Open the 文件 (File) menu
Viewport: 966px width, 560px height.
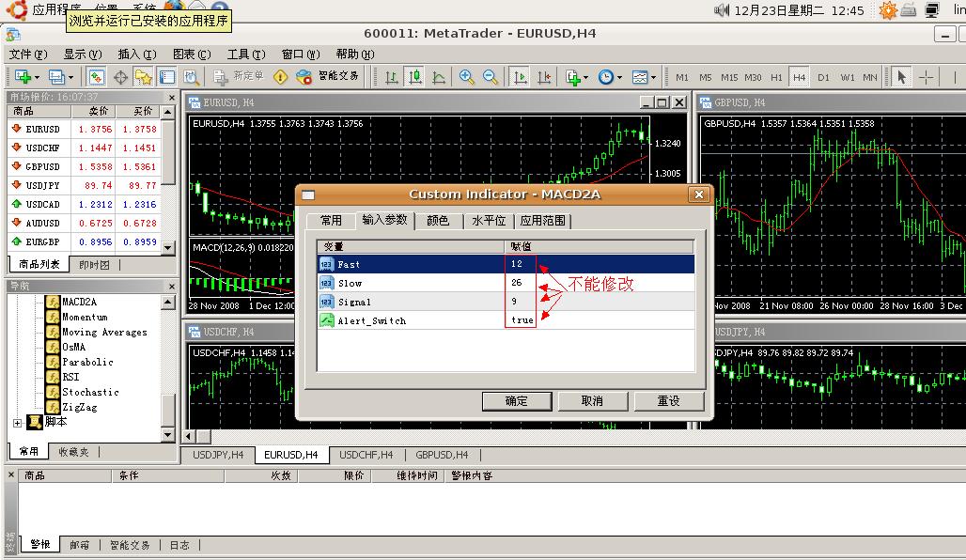pos(28,54)
